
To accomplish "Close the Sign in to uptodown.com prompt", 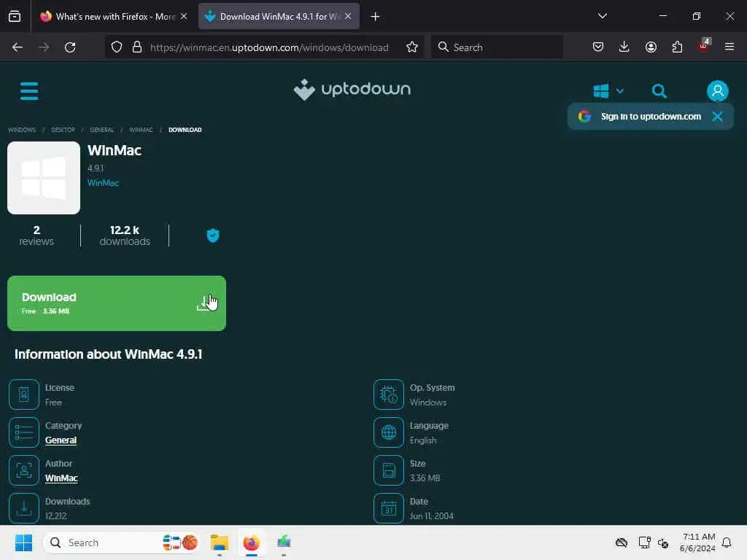I will (717, 116).
